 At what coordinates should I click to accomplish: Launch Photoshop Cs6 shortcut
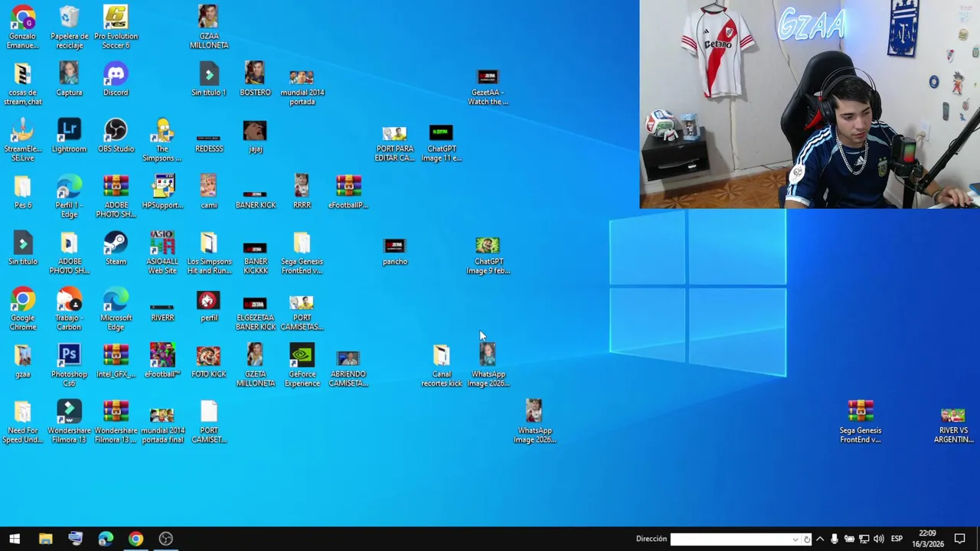click(69, 366)
